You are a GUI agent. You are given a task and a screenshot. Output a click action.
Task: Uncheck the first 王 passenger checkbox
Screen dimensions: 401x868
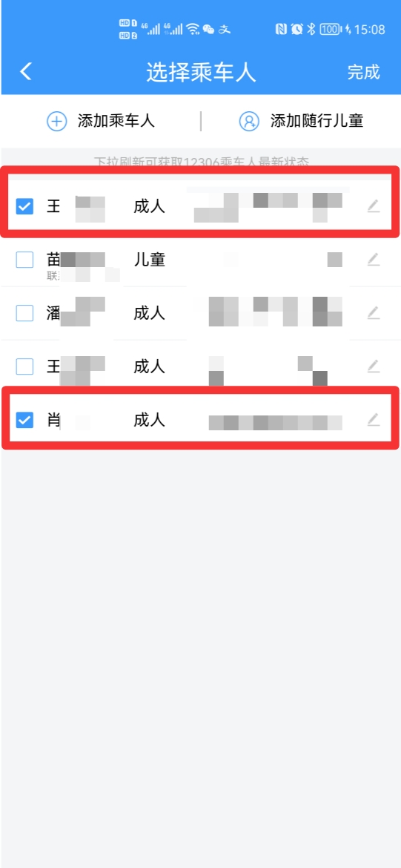coord(25,206)
